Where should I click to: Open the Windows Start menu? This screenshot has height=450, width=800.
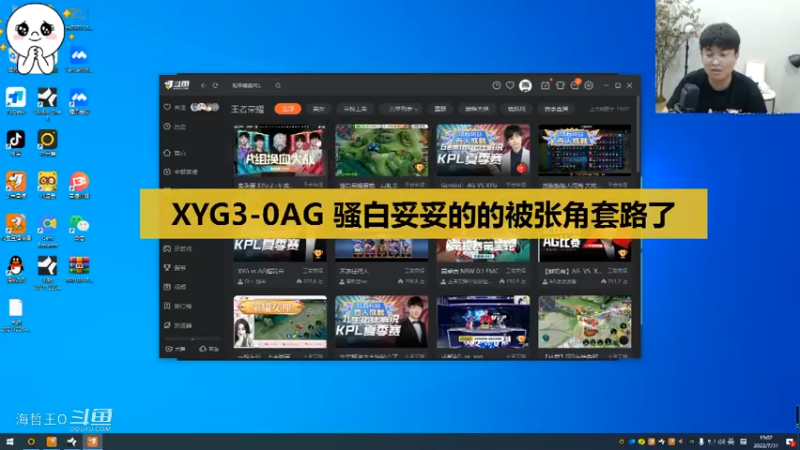(x=9, y=441)
